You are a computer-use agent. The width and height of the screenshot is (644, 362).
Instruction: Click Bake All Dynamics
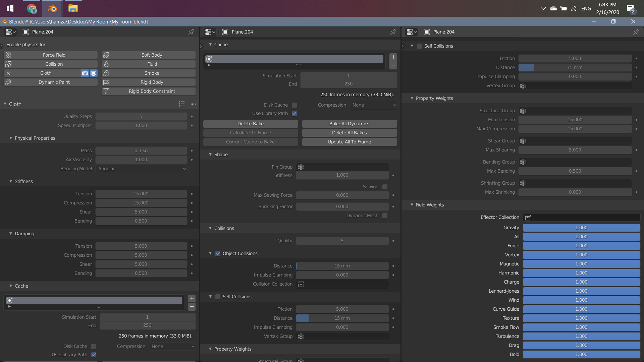[350, 124]
